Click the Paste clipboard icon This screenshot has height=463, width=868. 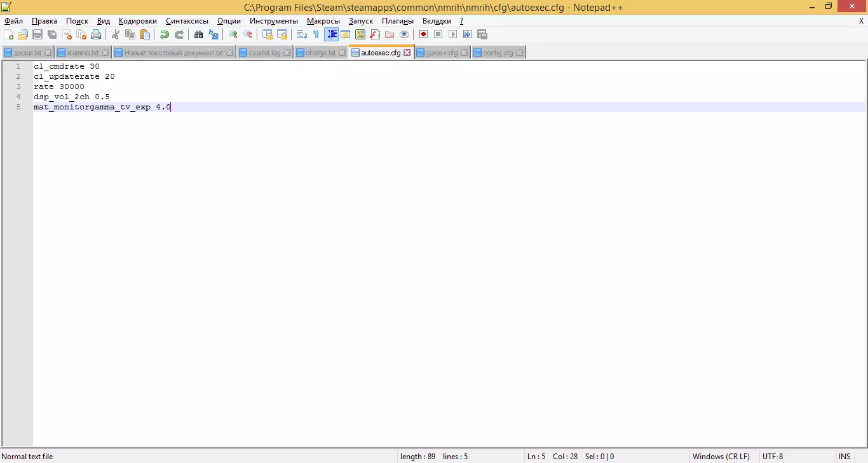(145, 34)
